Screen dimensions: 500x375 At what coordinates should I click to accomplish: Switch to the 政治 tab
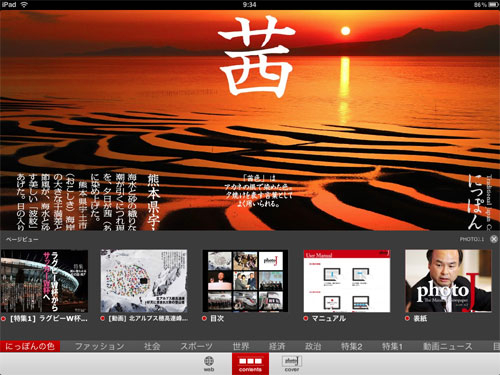click(x=313, y=346)
